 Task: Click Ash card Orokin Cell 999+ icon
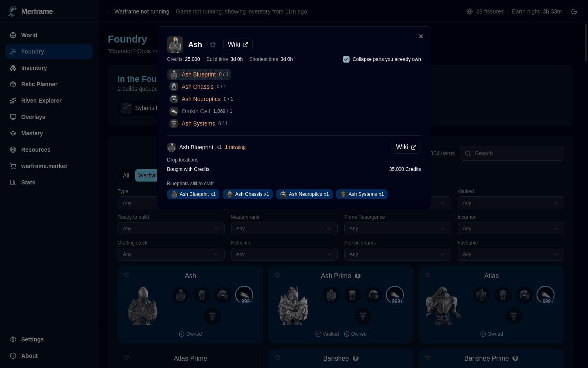click(244, 295)
